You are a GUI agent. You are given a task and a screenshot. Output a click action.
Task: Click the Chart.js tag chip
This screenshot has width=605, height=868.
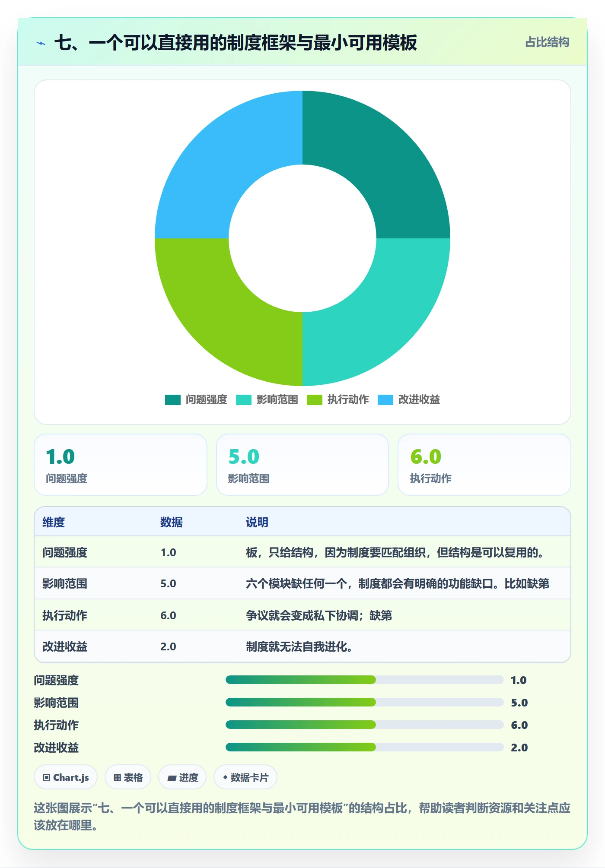click(66, 777)
